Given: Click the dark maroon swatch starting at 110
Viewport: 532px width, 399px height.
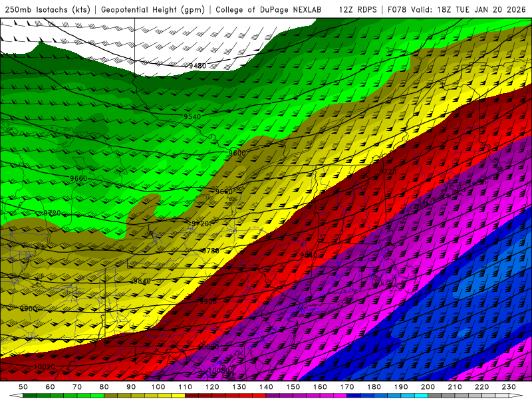Looking at the screenshot, I should (192, 396).
